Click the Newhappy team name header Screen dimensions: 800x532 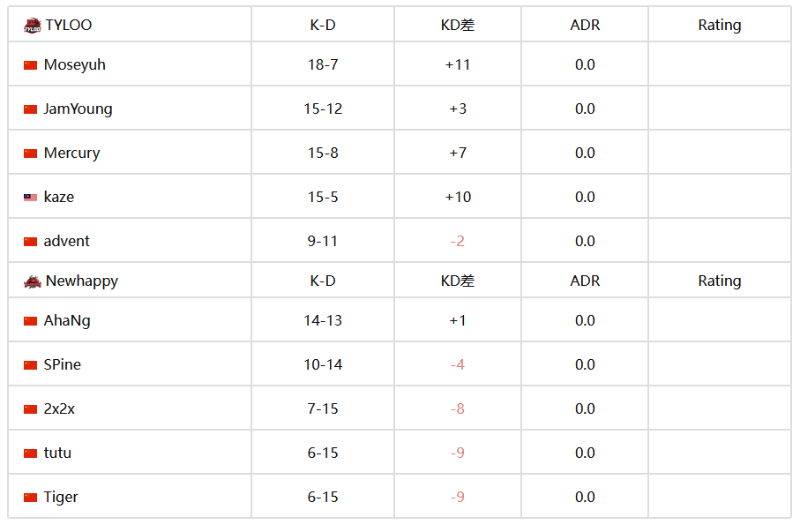[x=82, y=281]
